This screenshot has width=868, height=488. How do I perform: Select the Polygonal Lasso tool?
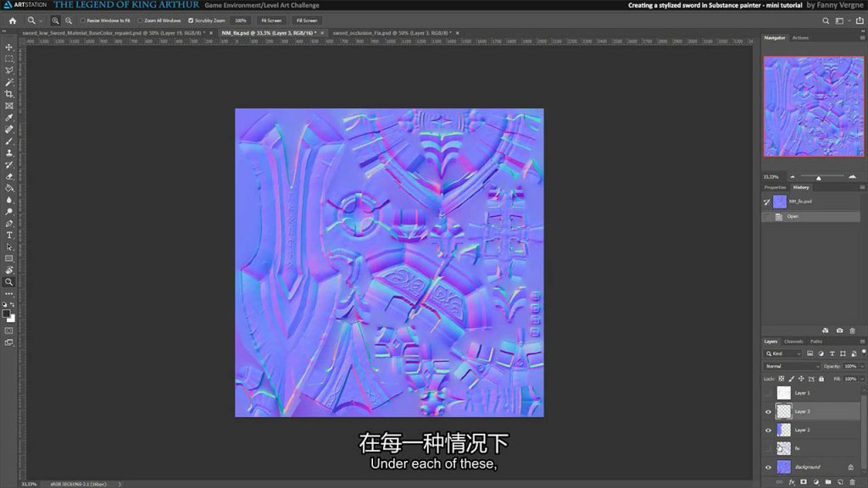point(8,70)
